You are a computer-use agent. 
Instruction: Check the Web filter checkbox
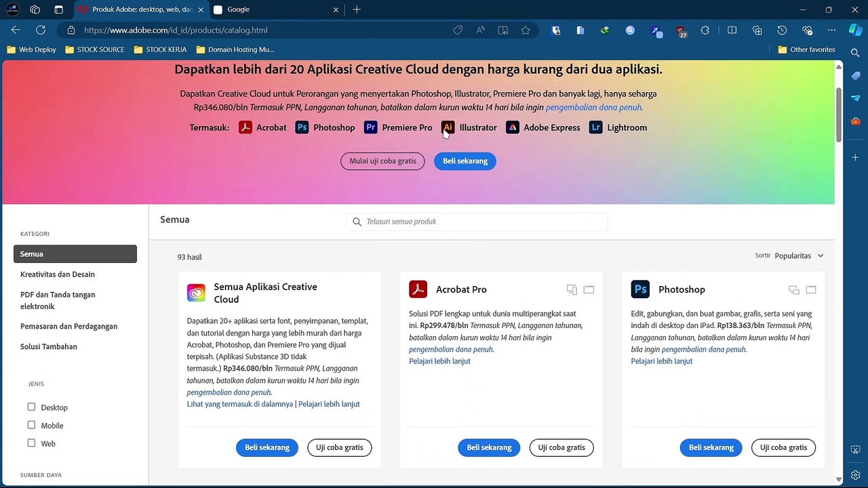[31, 443]
